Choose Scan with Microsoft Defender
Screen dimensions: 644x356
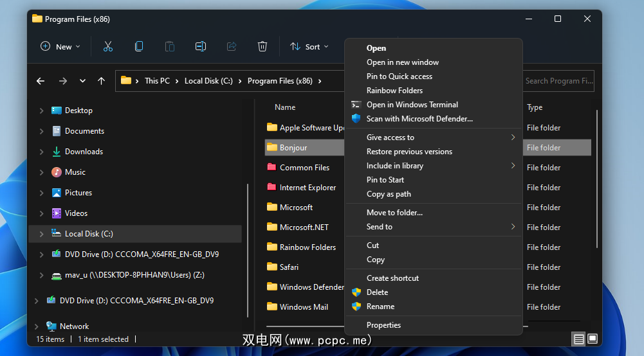(x=419, y=119)
